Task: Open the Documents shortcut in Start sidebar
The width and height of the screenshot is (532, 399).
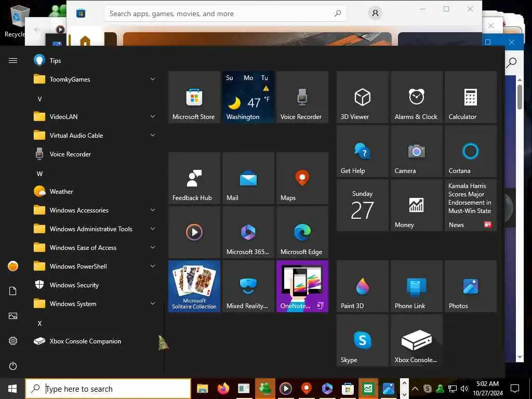Action: pos(13,291)
